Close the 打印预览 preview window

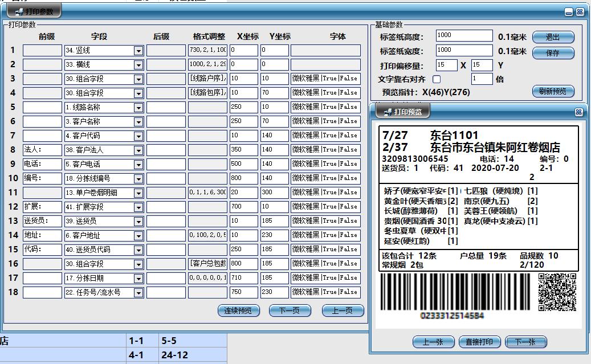tap(579, 112)
